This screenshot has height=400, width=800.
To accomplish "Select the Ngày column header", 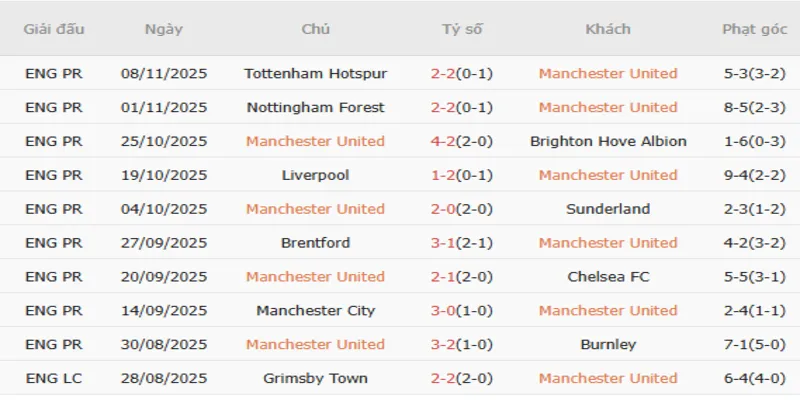I will click(x=164, y=29).
